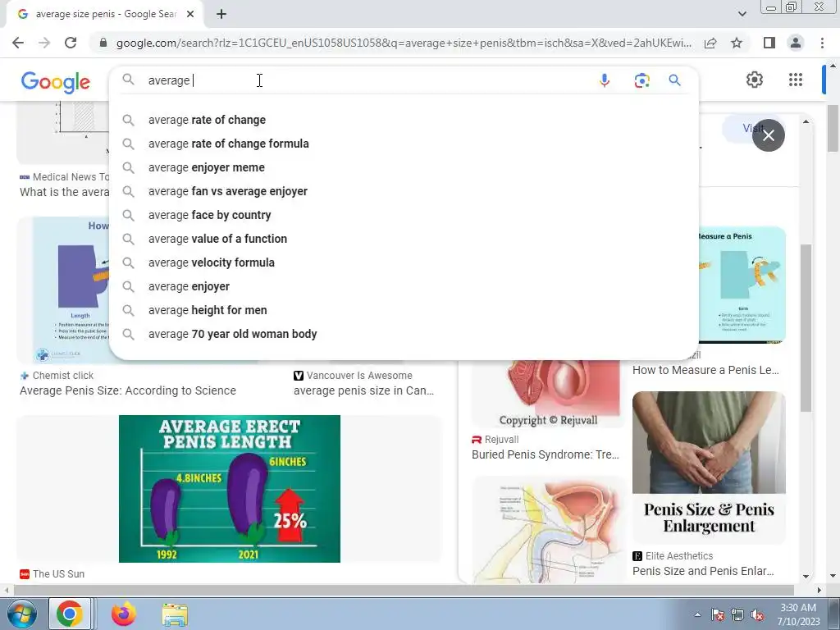This screenshot has height=630, width=840.
Task: Click the browser back arrow
Action: [18, 43]
